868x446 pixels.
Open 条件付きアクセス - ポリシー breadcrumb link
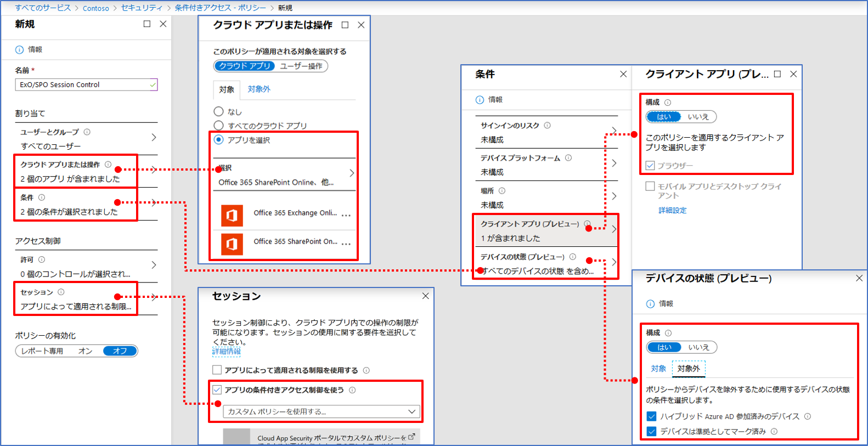(x=221, y=8)
